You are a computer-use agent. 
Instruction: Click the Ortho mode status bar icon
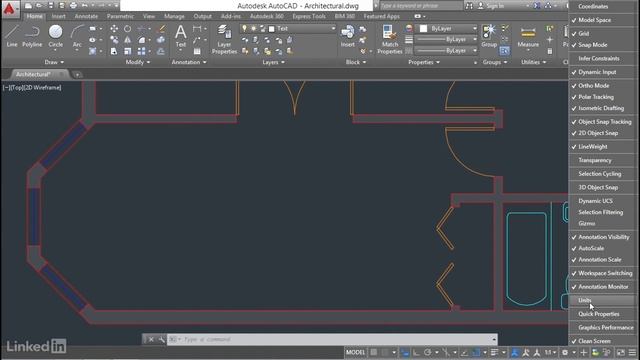tap(416, 353)
